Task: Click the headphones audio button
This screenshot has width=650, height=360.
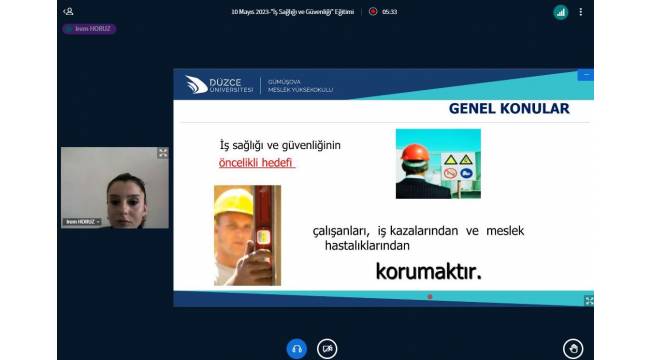Action: 297,348
